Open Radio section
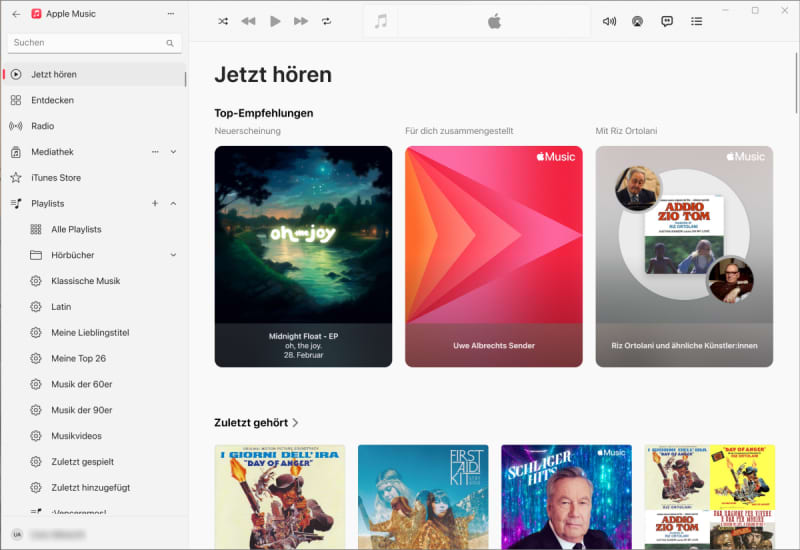Screen dimensions: 800x550 point(95,126)
